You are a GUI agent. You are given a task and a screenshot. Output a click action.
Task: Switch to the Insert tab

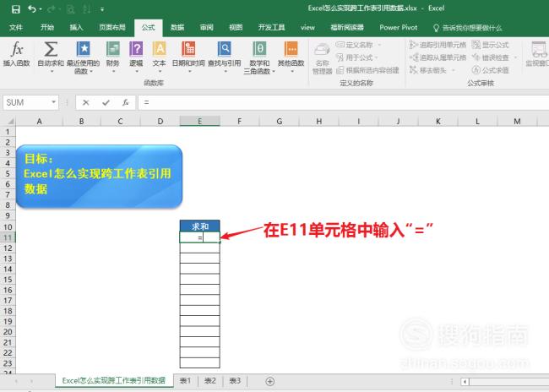(76, 27)
